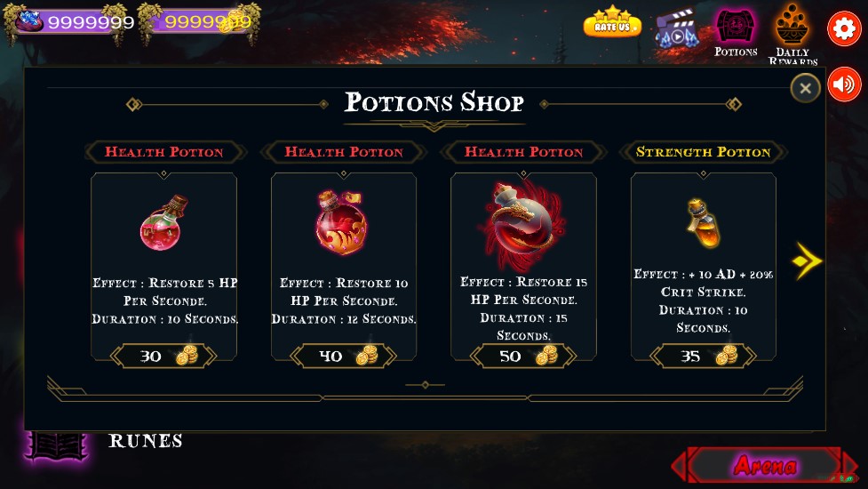
Task: Select the golden ornate health potion image
Action: (x=341, y=221)
